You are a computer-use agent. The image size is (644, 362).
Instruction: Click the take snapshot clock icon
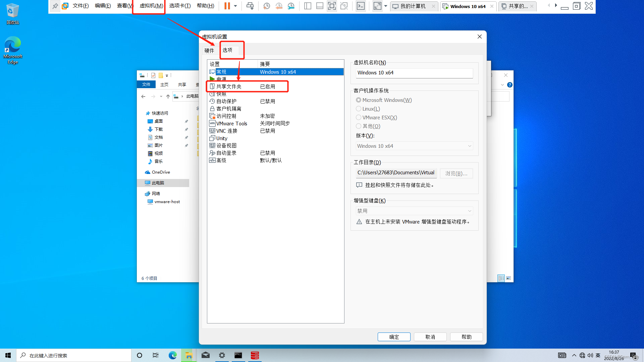tap(267, 6)
